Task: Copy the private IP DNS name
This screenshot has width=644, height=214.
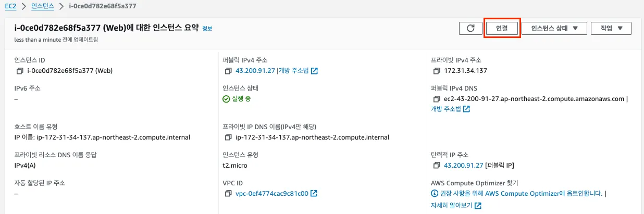Action: 228,137
